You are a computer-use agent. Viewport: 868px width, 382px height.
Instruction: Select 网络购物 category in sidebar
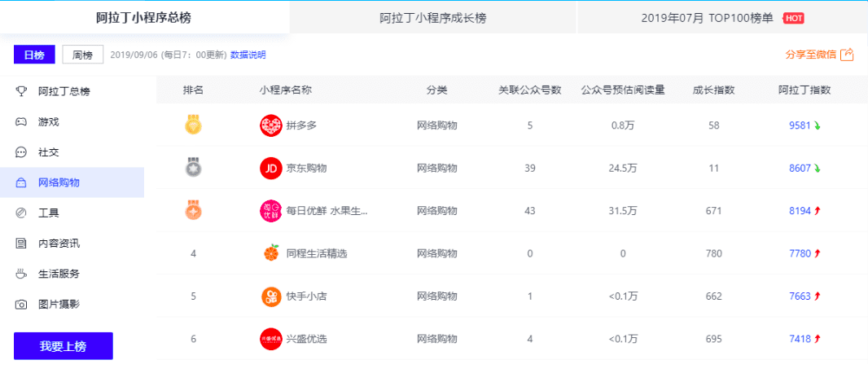(x=72, y=182)
